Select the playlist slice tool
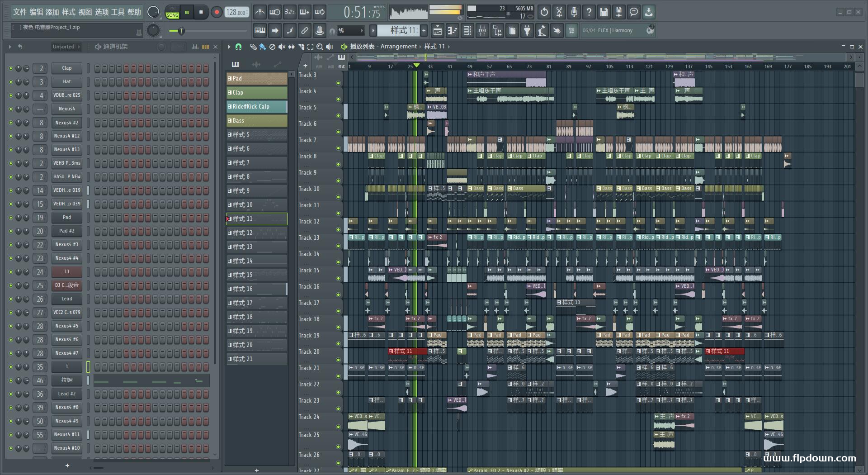The height and width of the screenshot is (475, 868). [x=301, y=47]
